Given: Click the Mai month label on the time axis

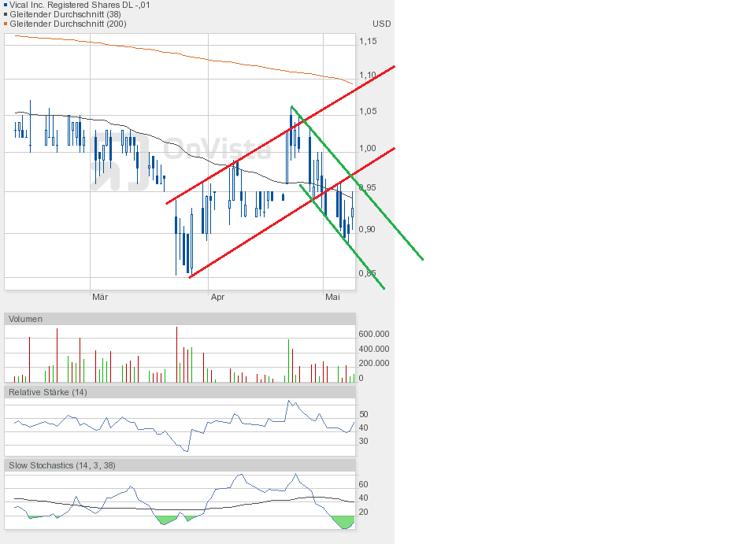Looking at the screenshot, I should click(x=332, y=297).
